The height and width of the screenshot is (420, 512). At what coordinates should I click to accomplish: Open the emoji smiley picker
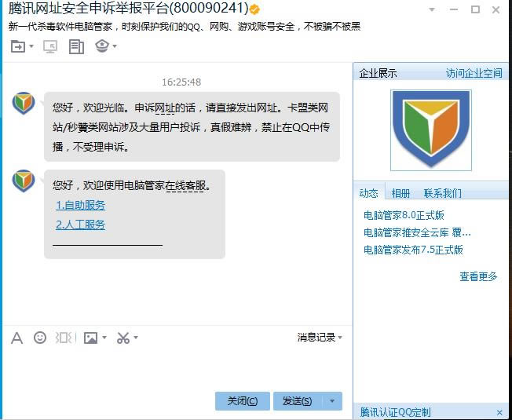[x=40, y=338]
